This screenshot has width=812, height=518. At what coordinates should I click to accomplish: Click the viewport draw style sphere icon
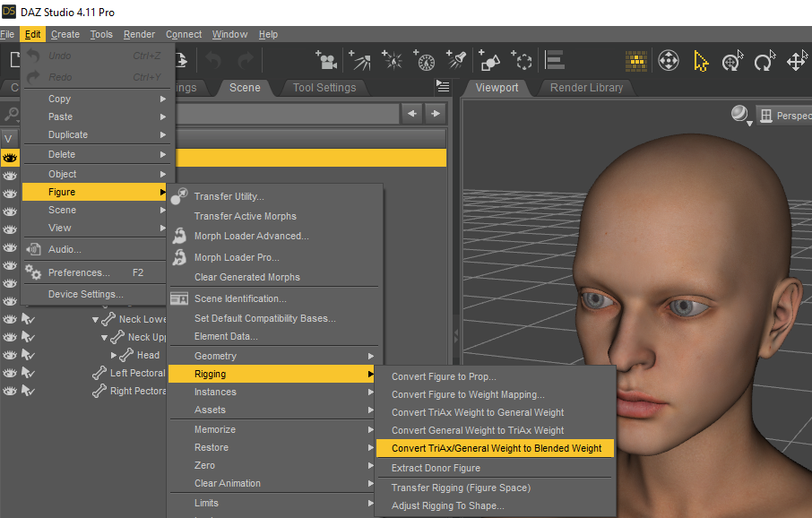coord(739,114)
